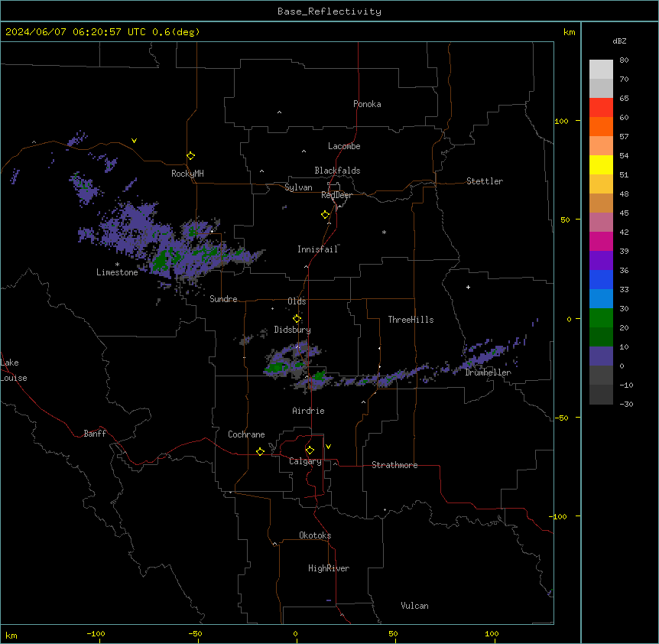The width and height of the screenshot is (659, 644).
Task: Click the Blackfalds town label
Action: coord(337,171)
